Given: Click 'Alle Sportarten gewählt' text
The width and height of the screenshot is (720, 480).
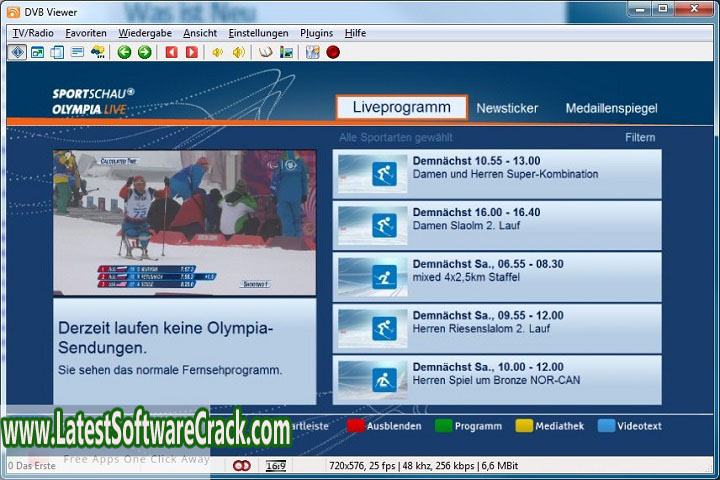Looking at the screenshot, I should coord(396,137).
